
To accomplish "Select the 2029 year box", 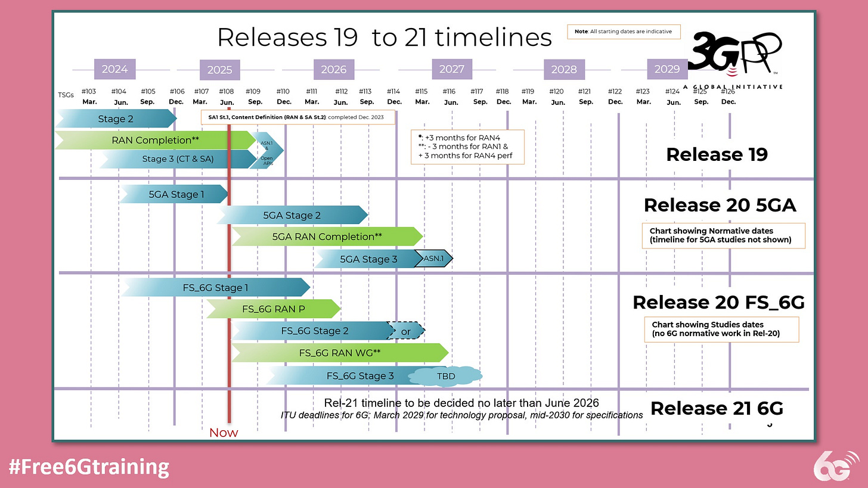I will click(667, 69).
